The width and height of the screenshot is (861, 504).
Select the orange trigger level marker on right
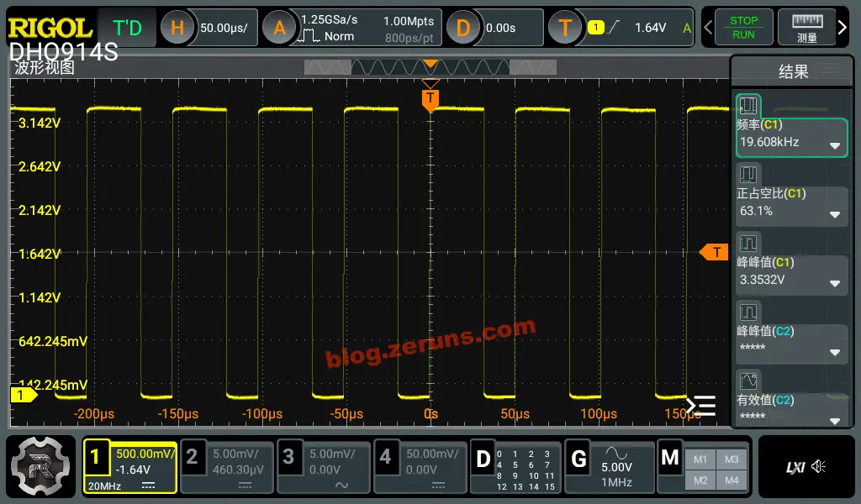click(714, 252)
